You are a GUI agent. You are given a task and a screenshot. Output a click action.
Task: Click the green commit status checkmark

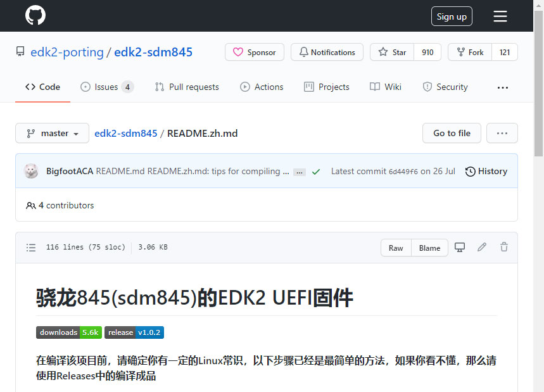[x=316, y=171]
